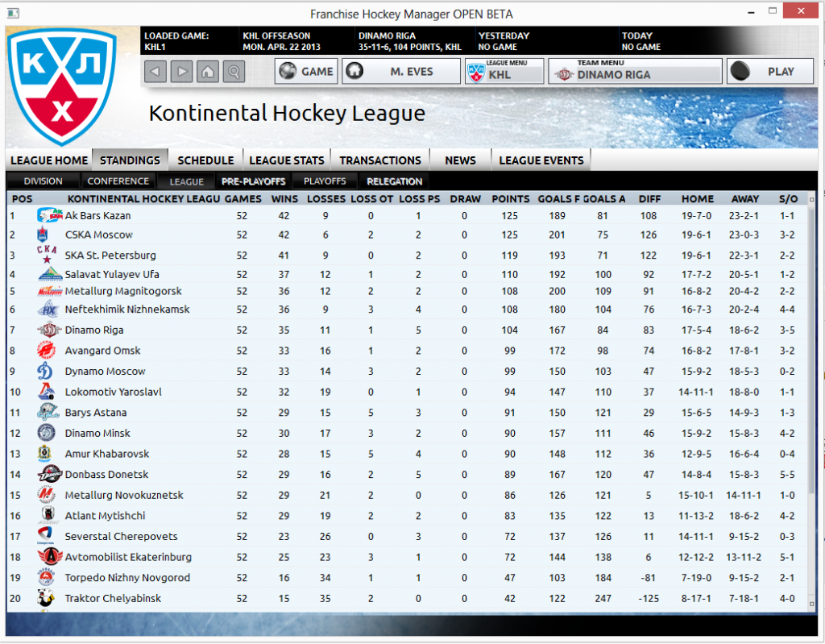Open the Dinamo Riga team name
The width and height of the screenshot is (825, 644).
coord(94,330)
